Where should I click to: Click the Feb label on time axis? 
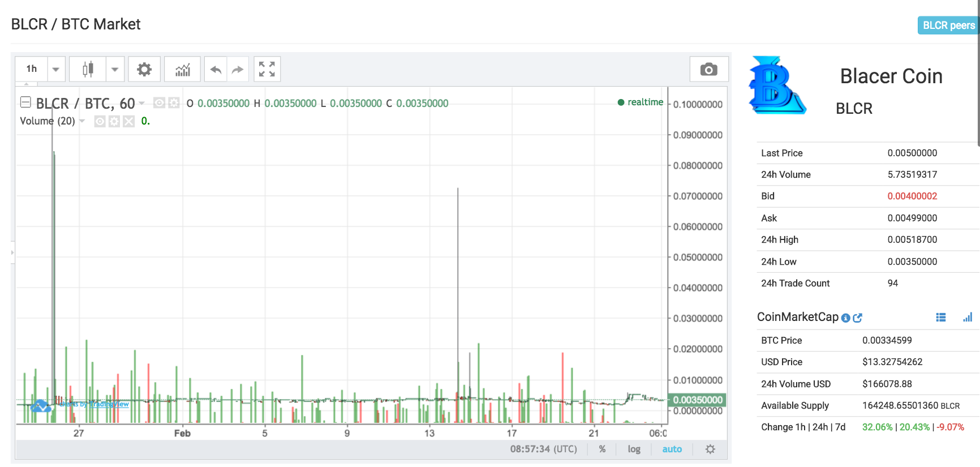point(182,433)
